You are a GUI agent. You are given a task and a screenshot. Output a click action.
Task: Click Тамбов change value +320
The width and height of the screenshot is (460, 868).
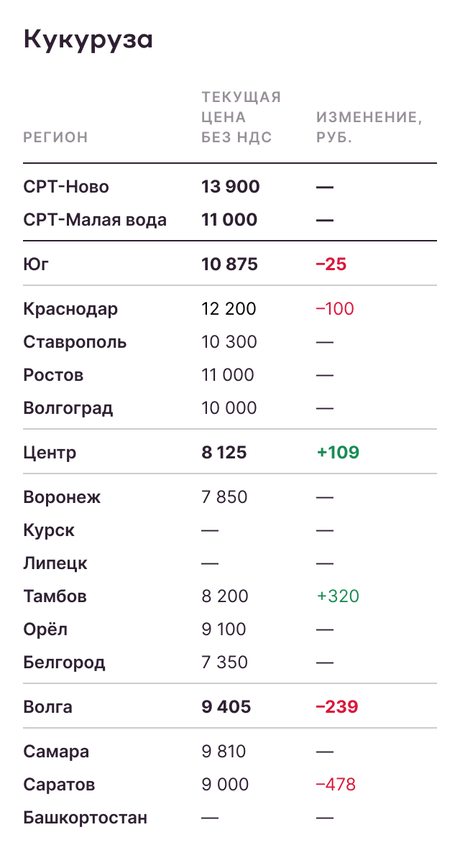[337, 596]
